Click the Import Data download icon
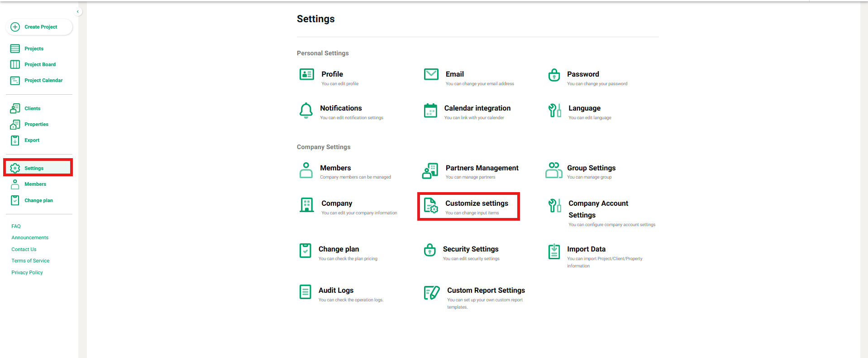 pyautogui.click(x=554, y=251)
